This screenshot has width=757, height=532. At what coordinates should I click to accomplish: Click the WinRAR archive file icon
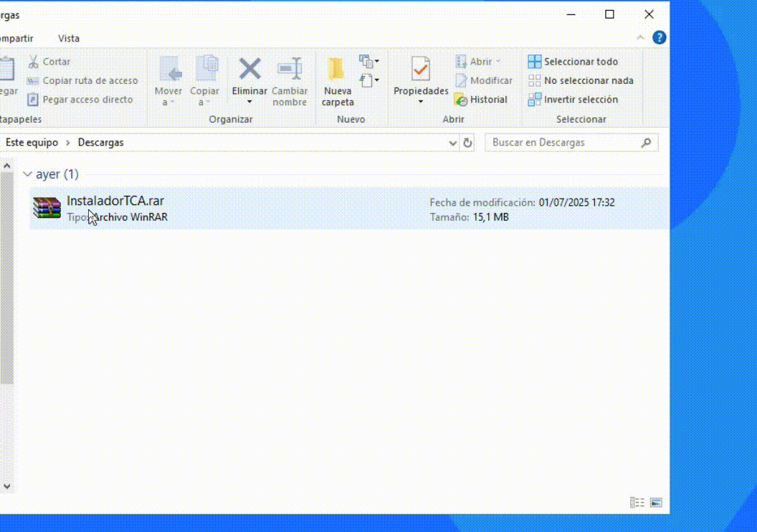[x=47, y=208]
